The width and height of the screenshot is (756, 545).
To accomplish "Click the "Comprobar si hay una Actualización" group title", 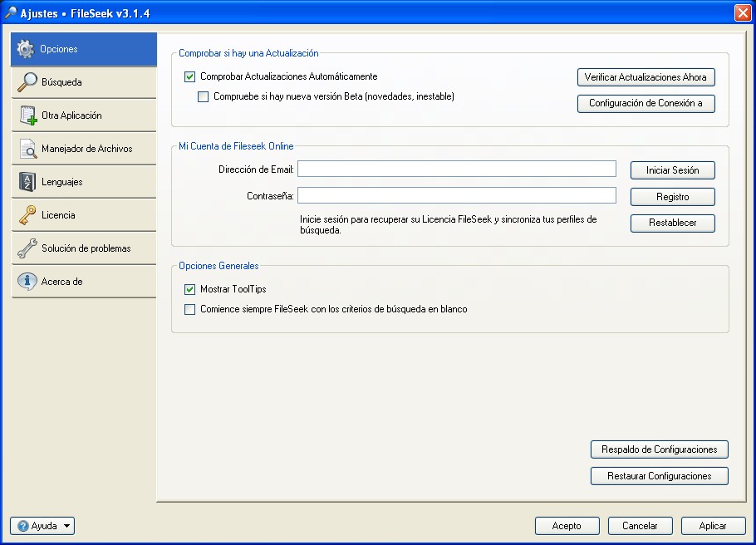I will tap(248, 53).
